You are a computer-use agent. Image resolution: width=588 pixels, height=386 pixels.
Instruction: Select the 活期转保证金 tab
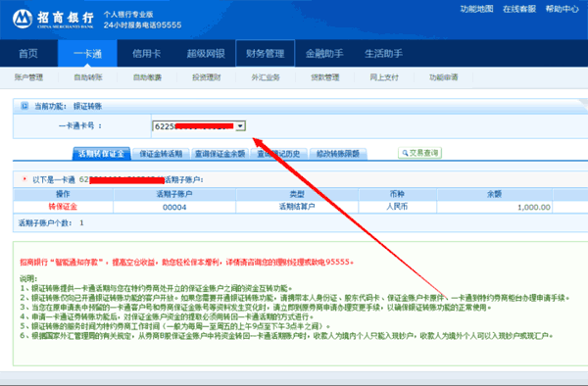pos(101,154)
